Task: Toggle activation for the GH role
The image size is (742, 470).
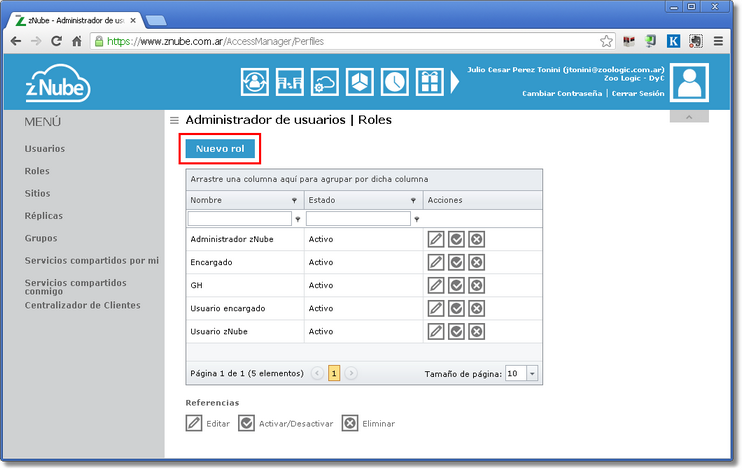Action: 456,285
